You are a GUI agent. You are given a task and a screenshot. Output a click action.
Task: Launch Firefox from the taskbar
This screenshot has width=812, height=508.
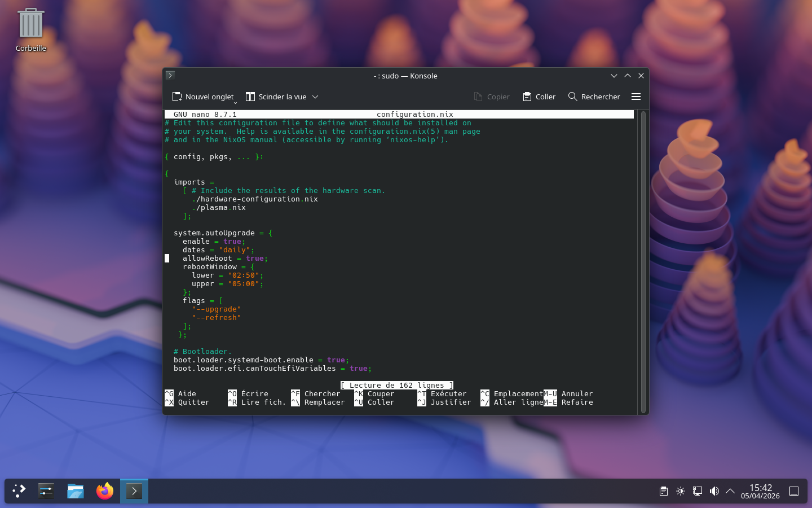pyautogui.click(x=104, y=491)
